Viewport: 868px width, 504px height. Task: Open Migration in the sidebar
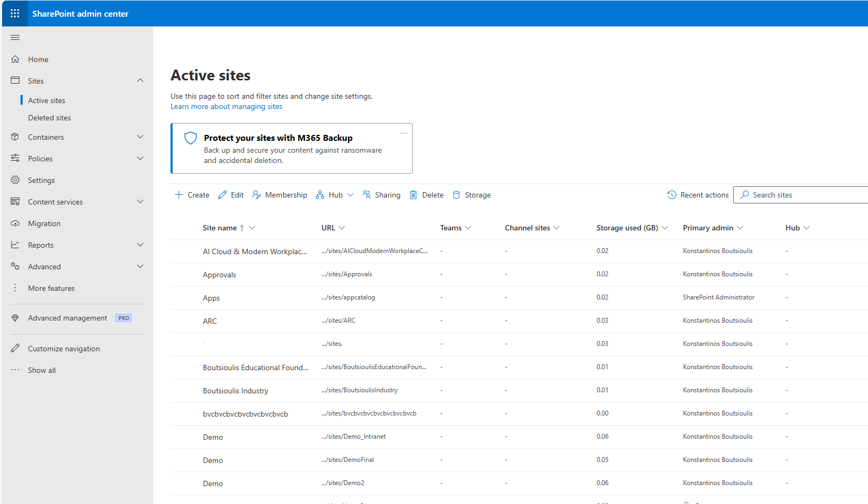click(x=44, y=223)
